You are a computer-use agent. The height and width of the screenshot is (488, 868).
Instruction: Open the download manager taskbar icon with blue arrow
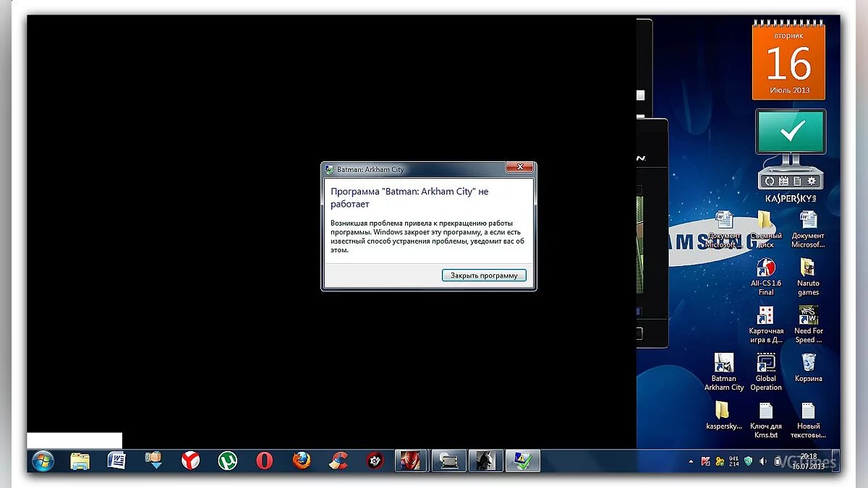153,461
